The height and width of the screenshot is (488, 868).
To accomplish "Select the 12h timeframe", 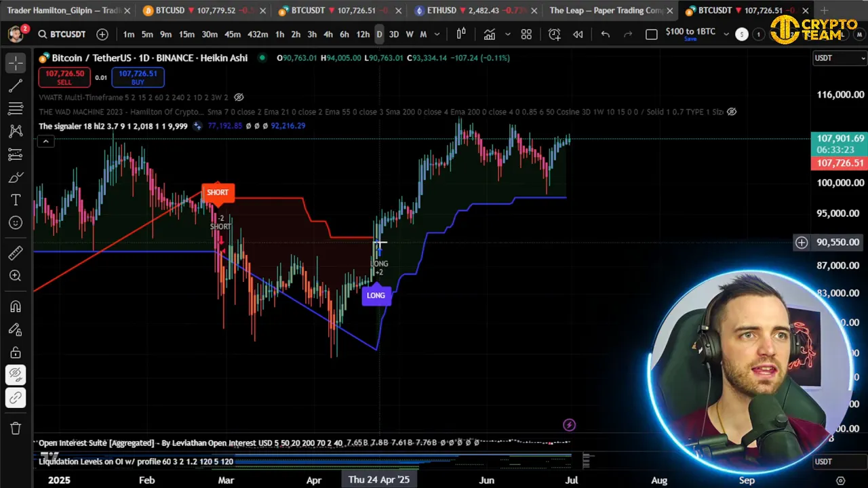I will coord(363,35).
